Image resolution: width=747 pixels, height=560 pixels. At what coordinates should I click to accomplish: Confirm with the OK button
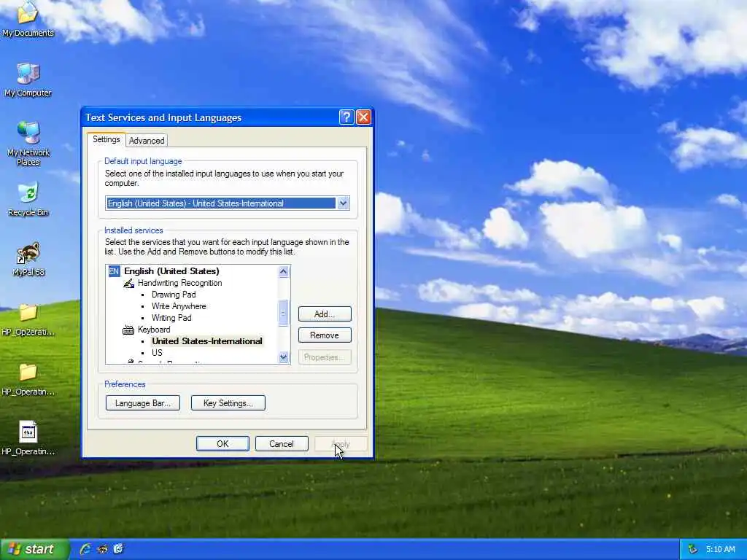tap(222, 444)
